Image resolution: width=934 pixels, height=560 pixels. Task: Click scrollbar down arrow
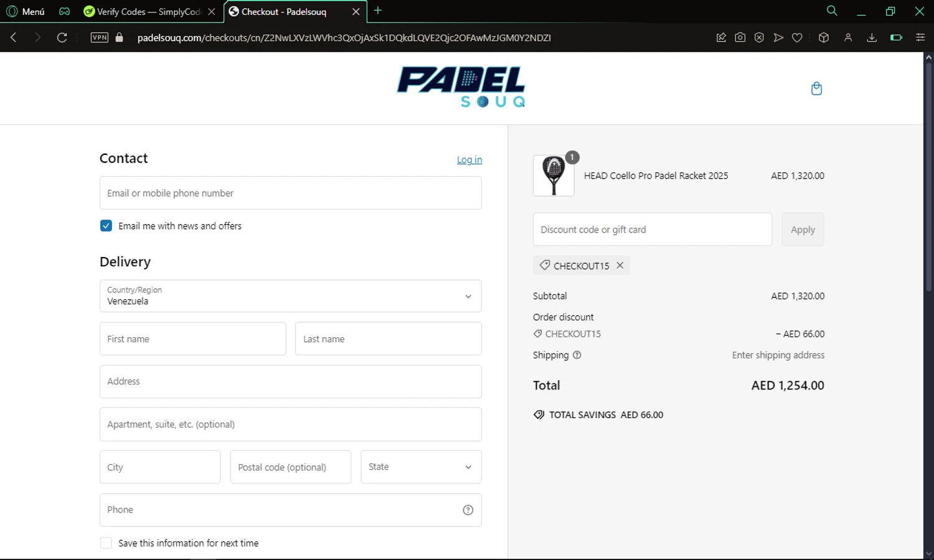point(928,554)
